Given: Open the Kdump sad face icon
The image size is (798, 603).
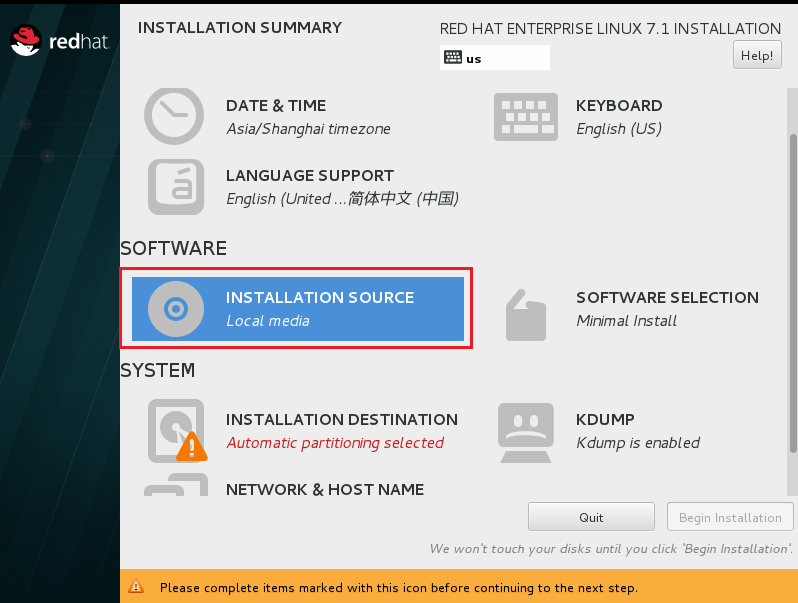Looking at the screenshot, I should click(526, 433).
